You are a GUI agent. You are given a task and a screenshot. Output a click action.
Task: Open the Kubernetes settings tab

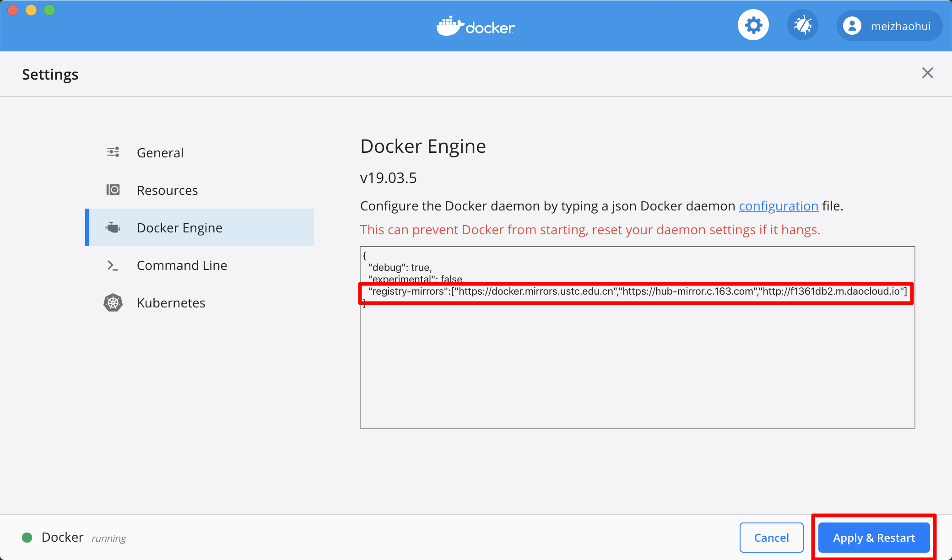click(200, 302)
